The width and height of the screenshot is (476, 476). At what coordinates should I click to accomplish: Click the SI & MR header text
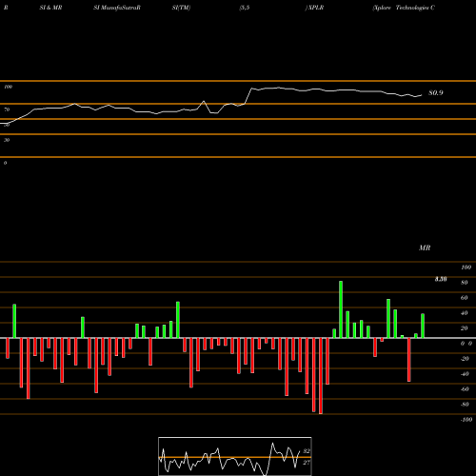pyautogui.click(x=50, y=8)
